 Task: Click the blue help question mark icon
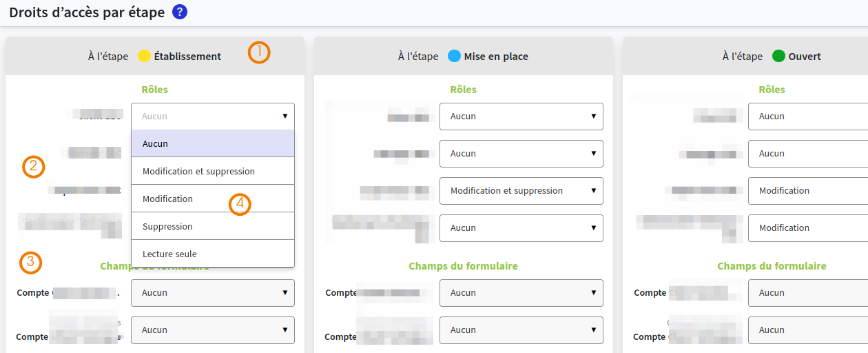[180, 12]
